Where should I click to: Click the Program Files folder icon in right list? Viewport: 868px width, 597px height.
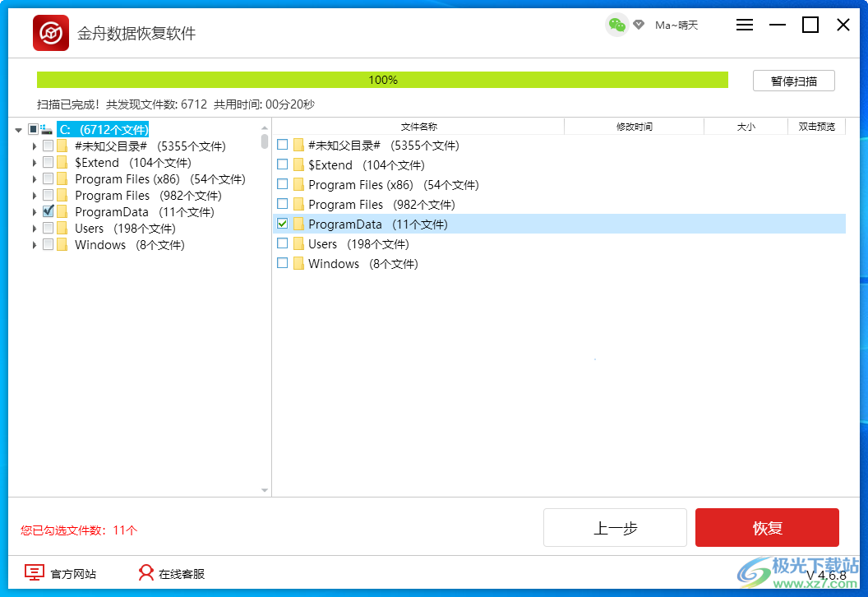(298, 205)
